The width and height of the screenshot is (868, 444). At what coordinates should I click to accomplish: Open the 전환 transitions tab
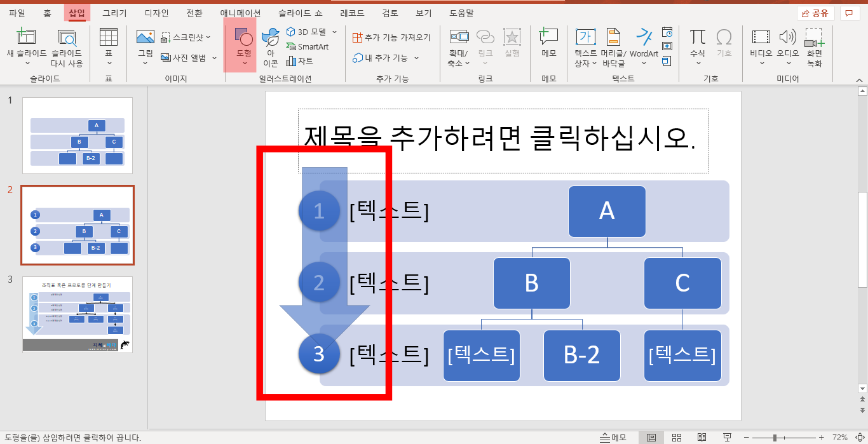(194, 13)
